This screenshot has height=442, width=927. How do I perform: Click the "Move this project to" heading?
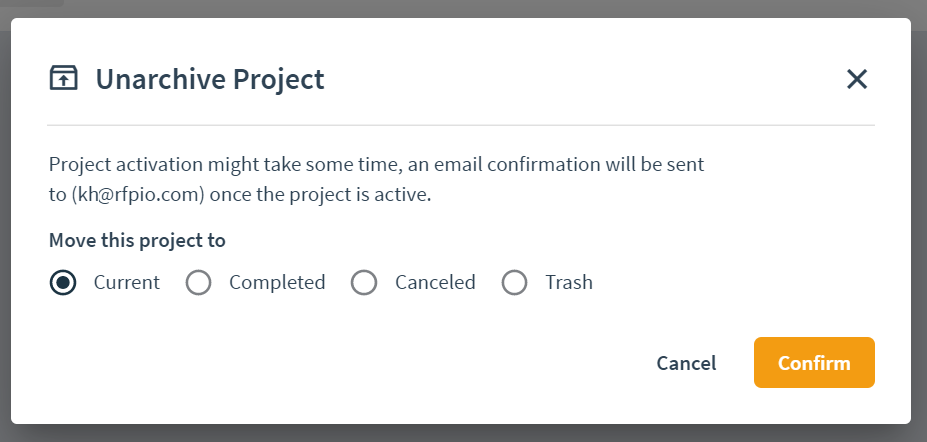[137, 241]
